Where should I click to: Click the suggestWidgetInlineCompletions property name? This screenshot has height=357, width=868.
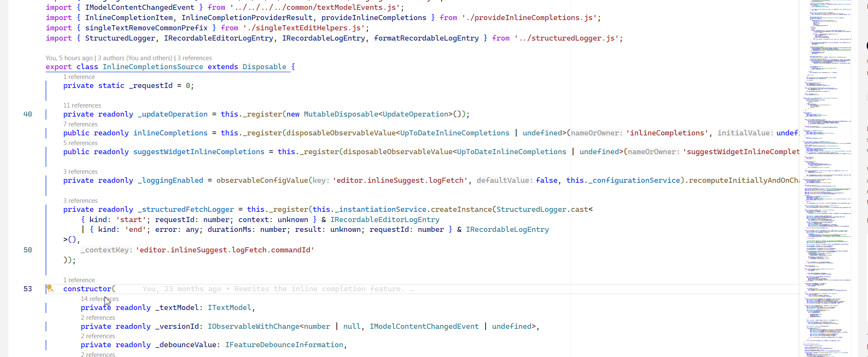pos(199,152)
